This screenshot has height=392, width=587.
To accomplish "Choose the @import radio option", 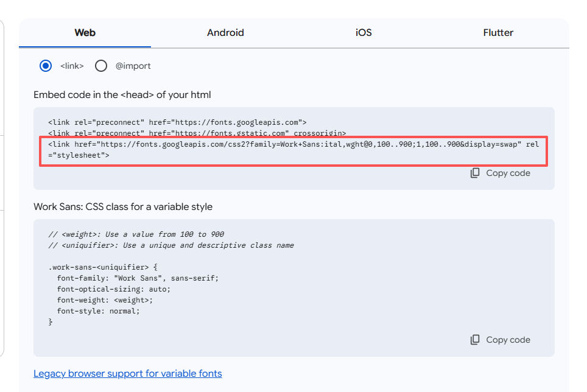I will point(101,66).
